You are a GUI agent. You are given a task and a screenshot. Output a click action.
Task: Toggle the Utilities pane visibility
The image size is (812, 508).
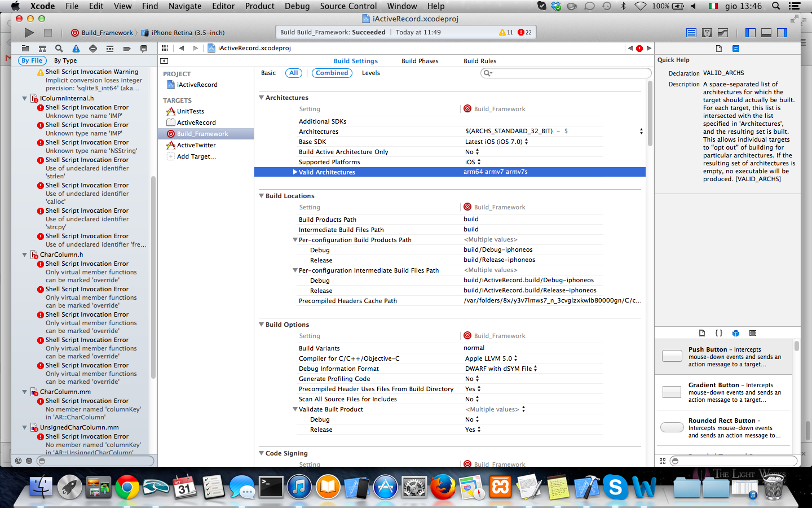[782, 33]
